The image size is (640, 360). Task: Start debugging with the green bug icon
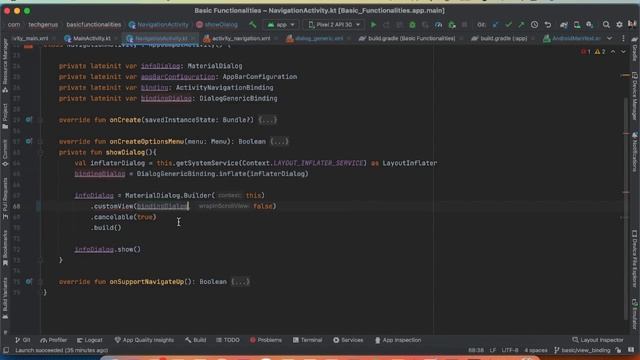point(412,25)
